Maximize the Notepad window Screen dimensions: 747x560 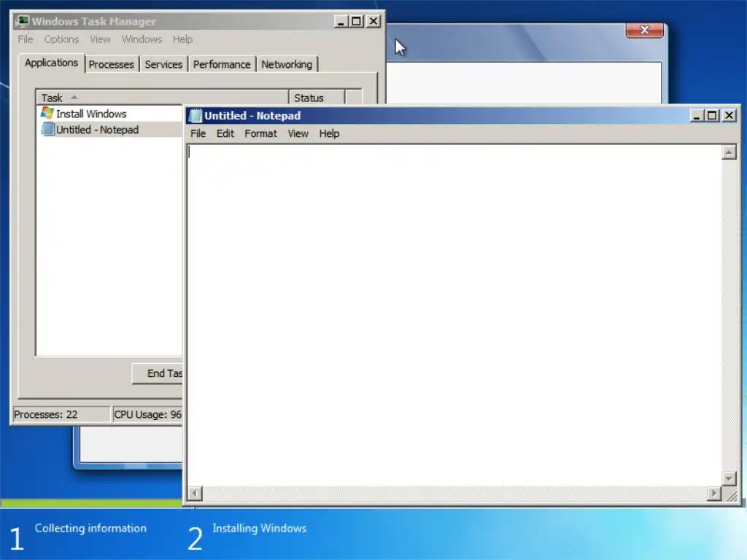tap(712, 116)
